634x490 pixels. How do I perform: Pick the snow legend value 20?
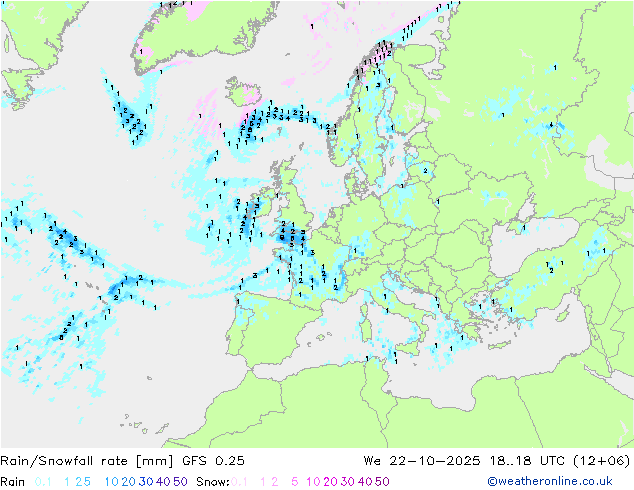click(x=330, y=482)
